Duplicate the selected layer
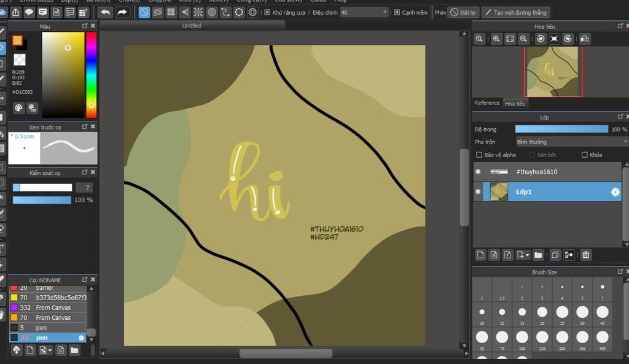This screenshot has height=364, width=629. click(555, 255)
